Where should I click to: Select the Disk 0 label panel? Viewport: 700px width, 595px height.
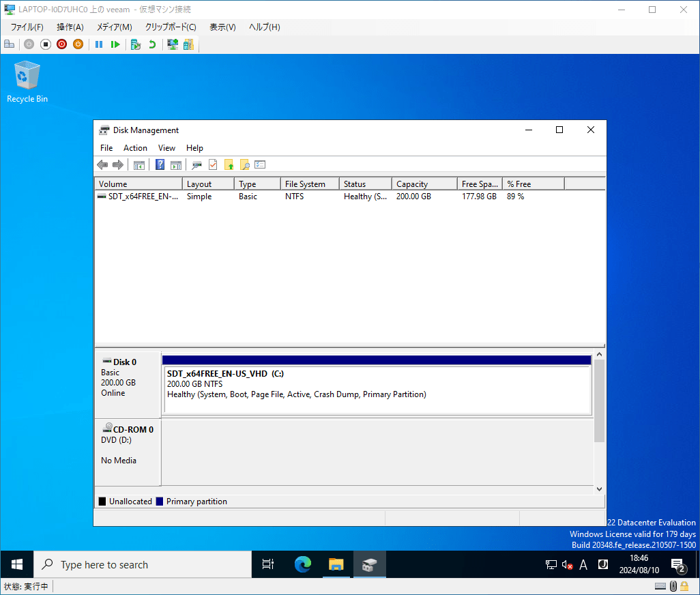[128, 384]
